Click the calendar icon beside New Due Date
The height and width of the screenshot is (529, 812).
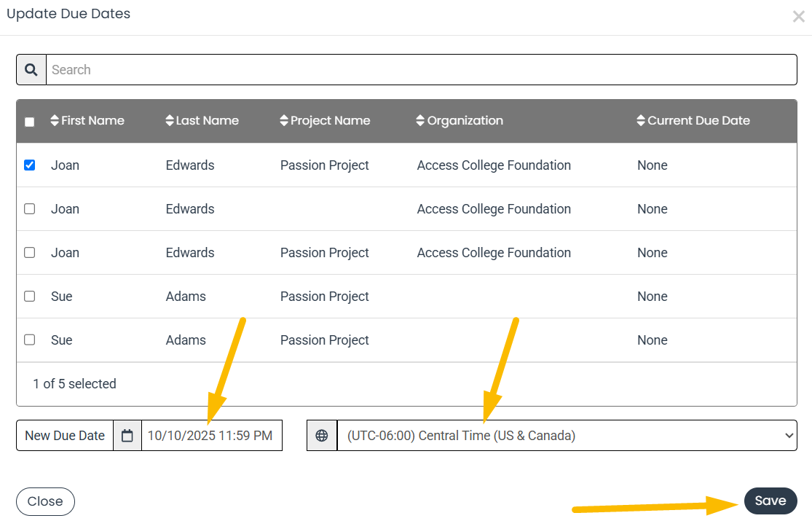click(127, 436)
